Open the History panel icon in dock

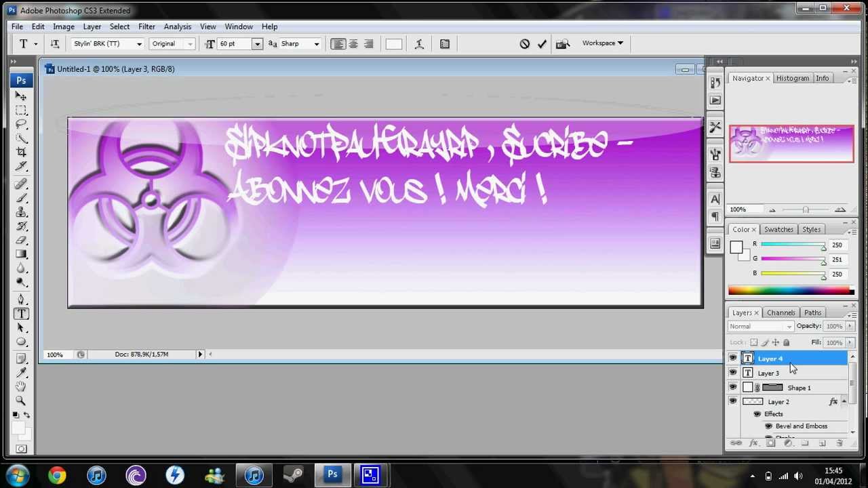715,82
